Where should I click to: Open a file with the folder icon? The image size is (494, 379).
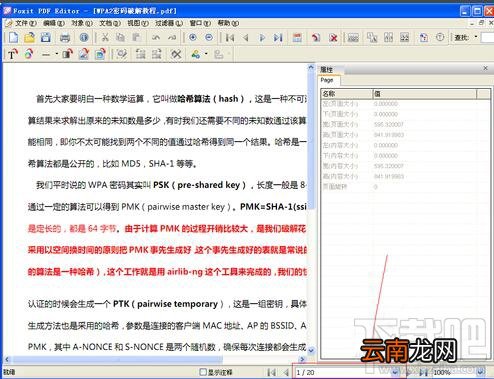29,38
